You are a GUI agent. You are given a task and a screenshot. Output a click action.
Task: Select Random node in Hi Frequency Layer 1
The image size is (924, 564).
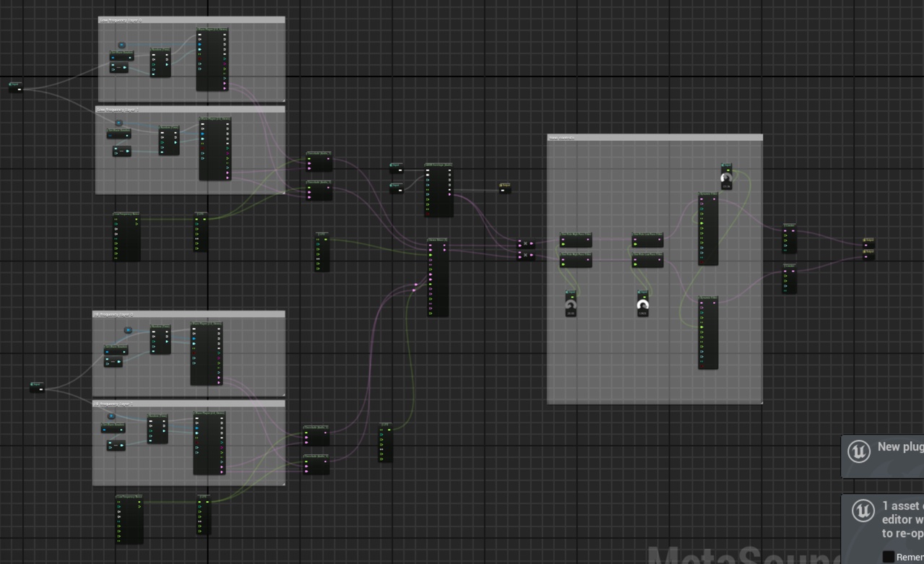tap(157, 429)
